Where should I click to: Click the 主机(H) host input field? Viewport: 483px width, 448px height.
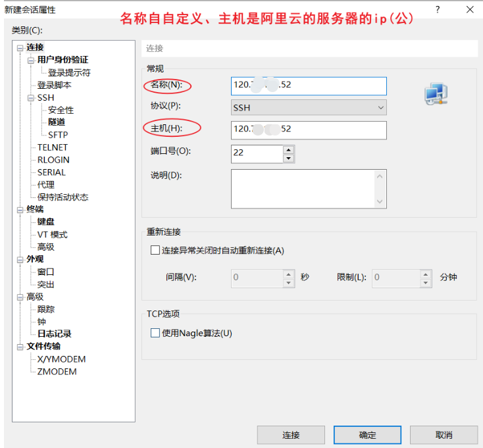(x=309, y=130)
